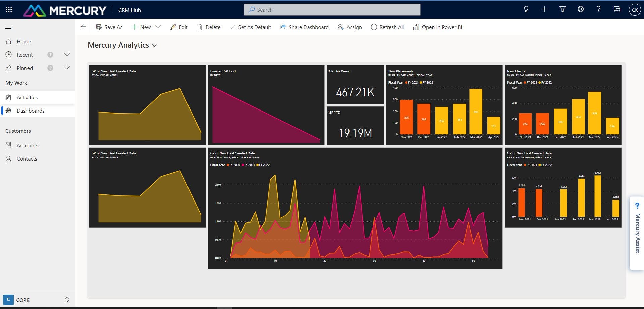Open the New button dropdown arrow
This screenshot has height=309, width=644.
[x=158, y=27]
